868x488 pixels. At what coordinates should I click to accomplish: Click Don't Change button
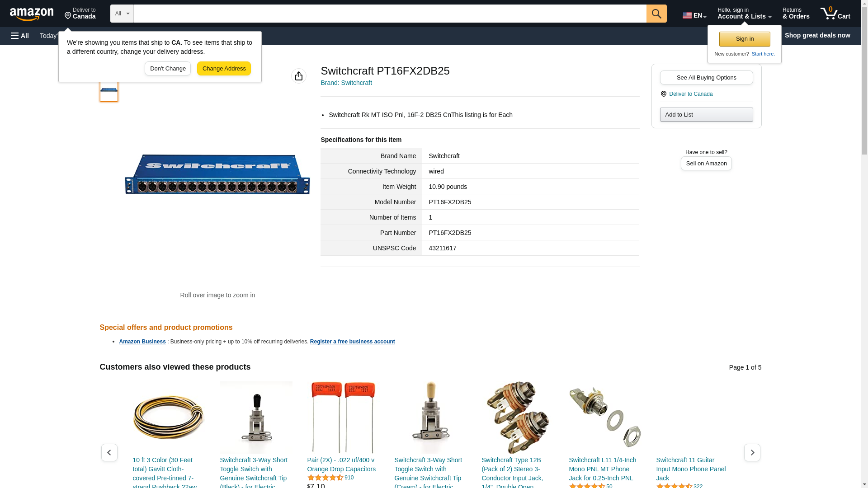click(x=168, y=69)
